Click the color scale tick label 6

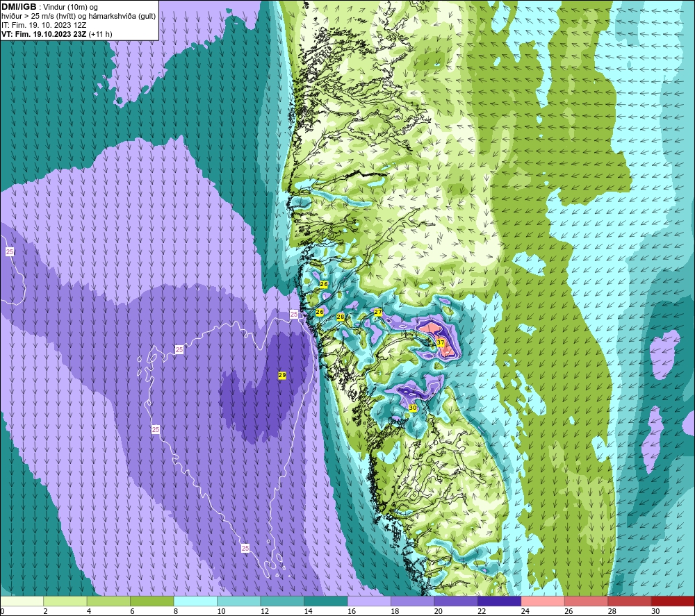coord(132,611)
